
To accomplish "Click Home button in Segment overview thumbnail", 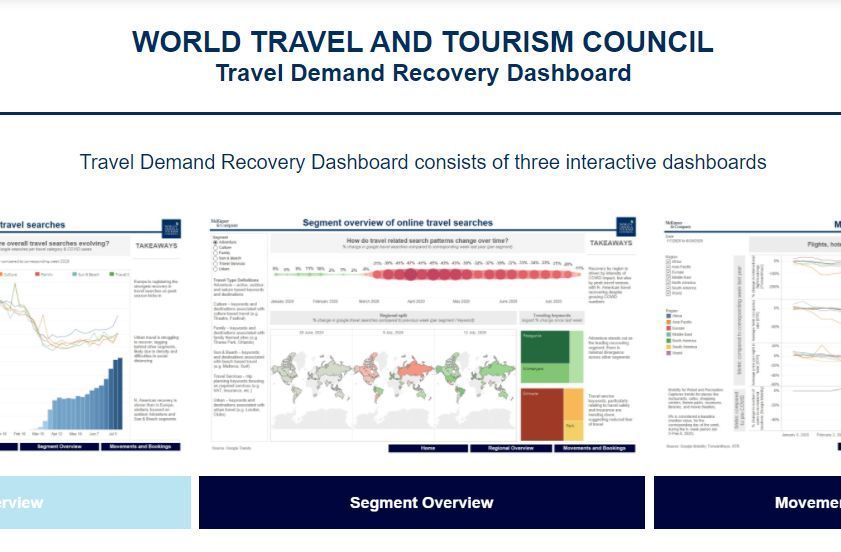I will click(428, 448).
